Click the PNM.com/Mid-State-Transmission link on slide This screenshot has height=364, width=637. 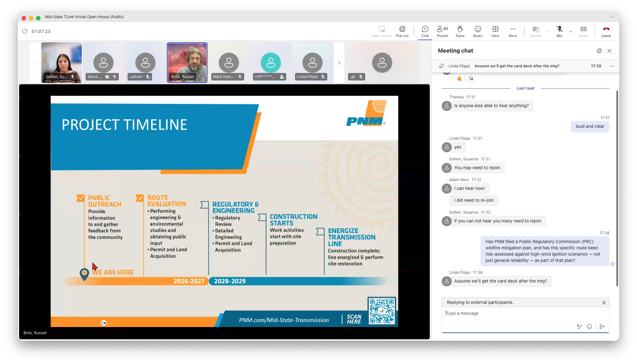pyautogui.click(x=284, y=320)
